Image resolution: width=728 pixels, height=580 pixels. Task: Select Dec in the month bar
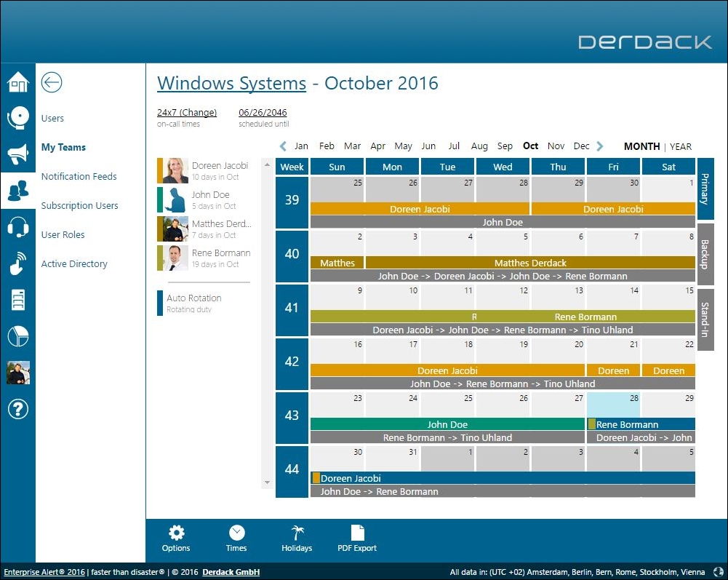581,146
